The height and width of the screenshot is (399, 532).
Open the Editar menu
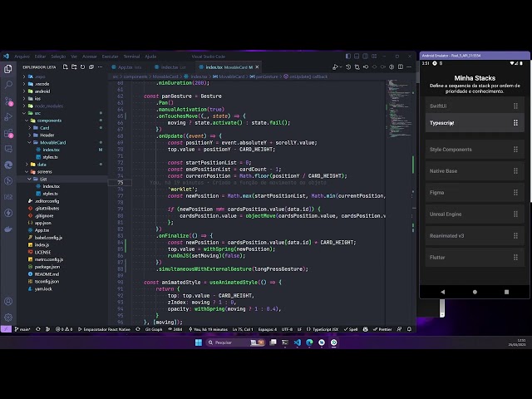point(40,57)
